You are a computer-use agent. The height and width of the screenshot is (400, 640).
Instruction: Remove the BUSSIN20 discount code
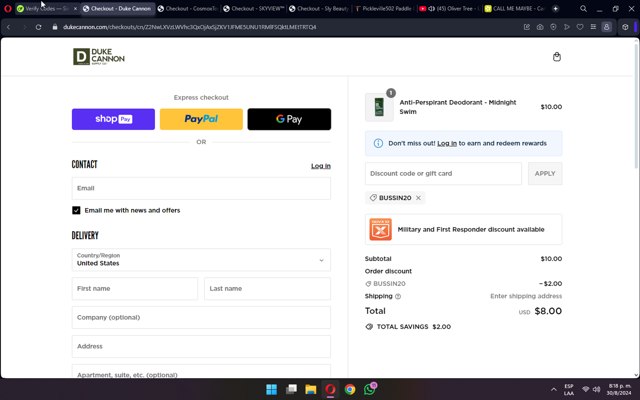[418, 198]
